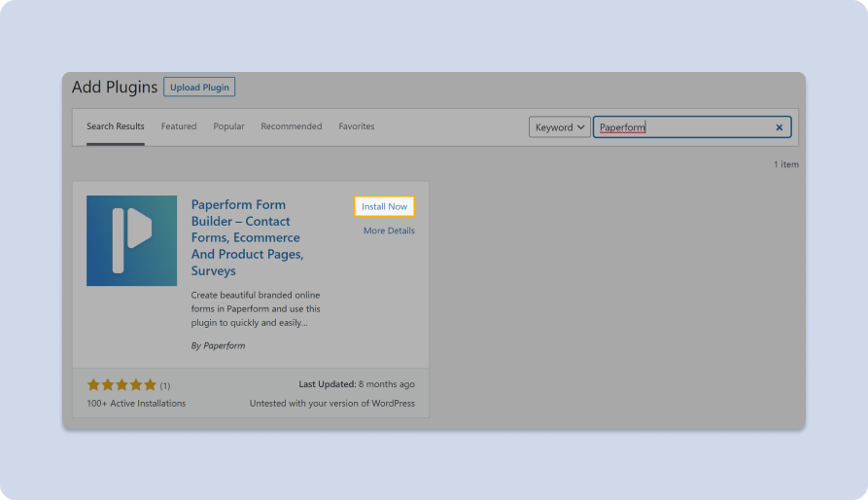Click the second rating star
This screenshot has height=500, width=868.
(108, 384)
